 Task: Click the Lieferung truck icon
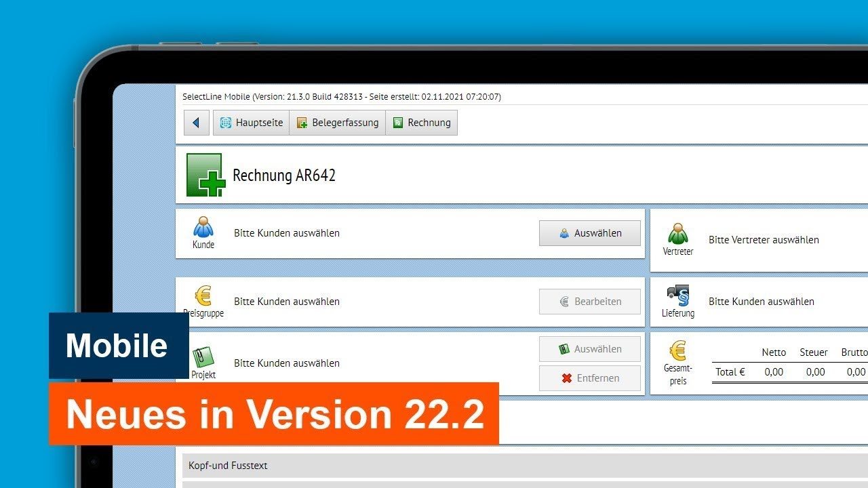[x=678, y=296]
